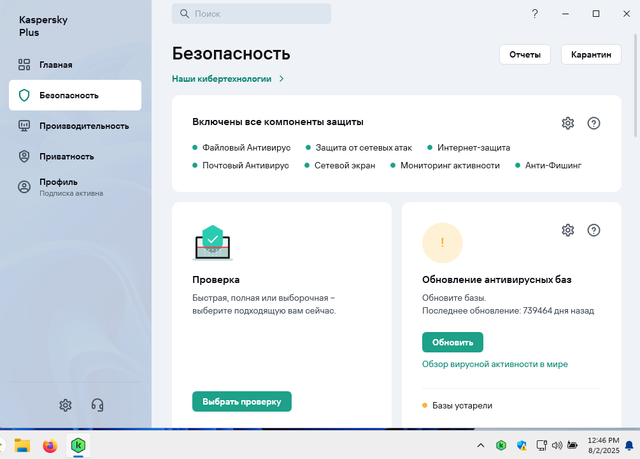This screenshot has height=459, width=640.
Task: Open the Отчеты reports
Action: click(525, 55)
